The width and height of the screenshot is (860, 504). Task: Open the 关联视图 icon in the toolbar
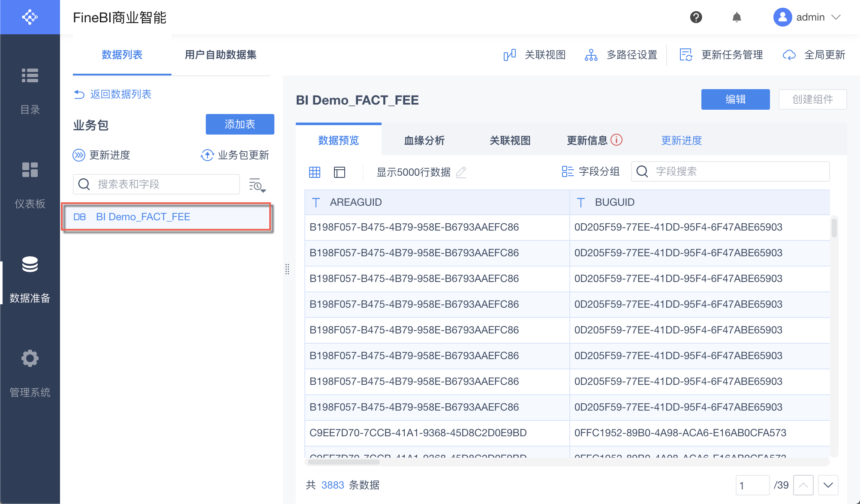click(x=509, y=55)
